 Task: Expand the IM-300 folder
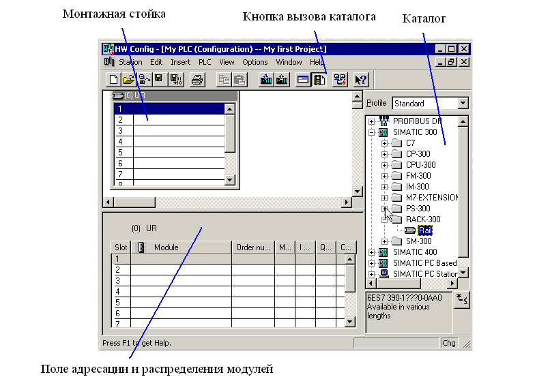[385, 187]
